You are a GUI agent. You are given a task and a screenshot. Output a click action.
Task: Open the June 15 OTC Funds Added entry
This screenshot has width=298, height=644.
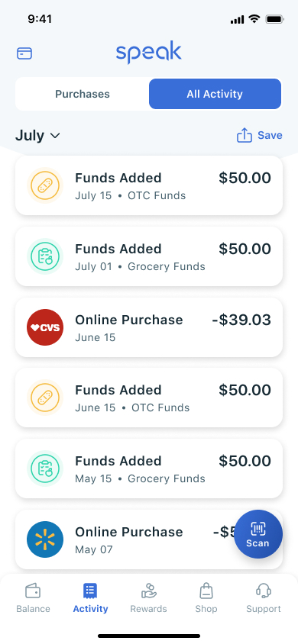149,398
